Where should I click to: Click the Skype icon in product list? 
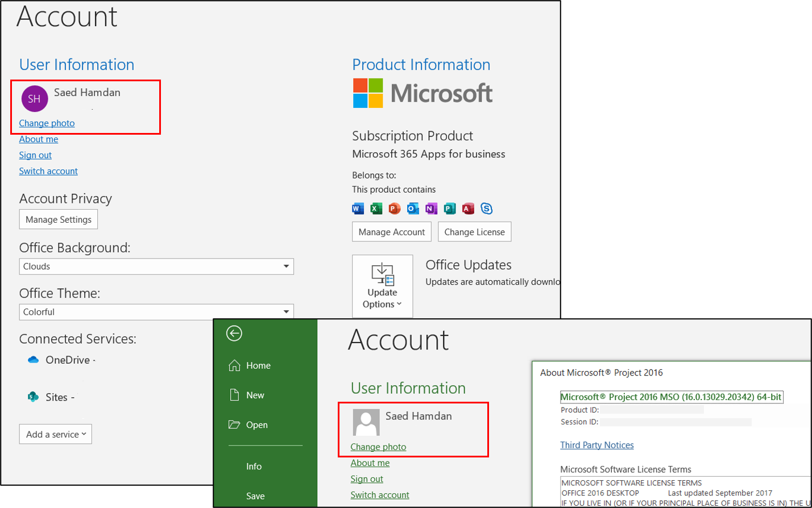[x=486, y=209]
